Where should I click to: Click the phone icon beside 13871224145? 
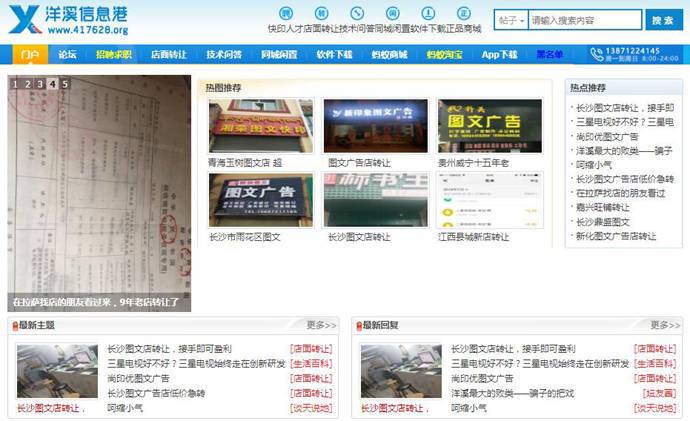[597, 55]
